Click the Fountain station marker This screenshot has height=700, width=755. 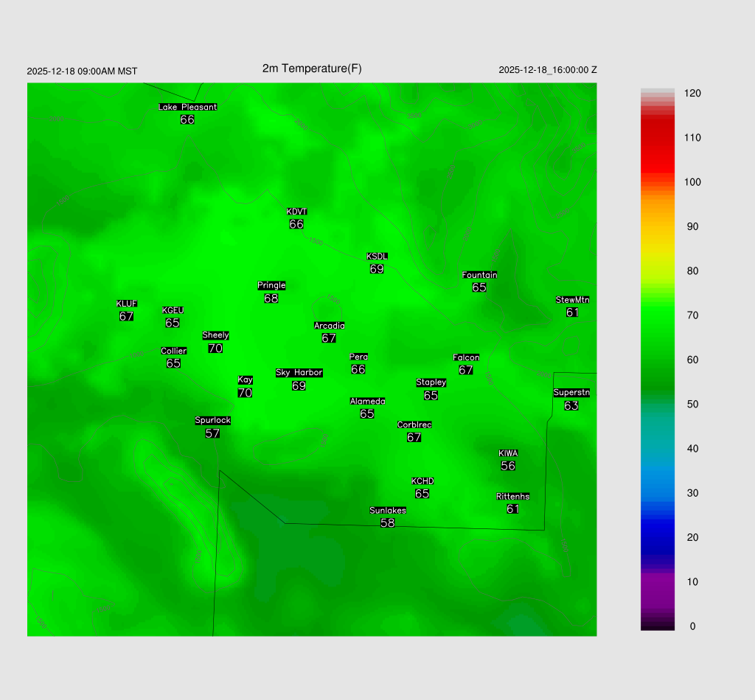coord(479,281)
